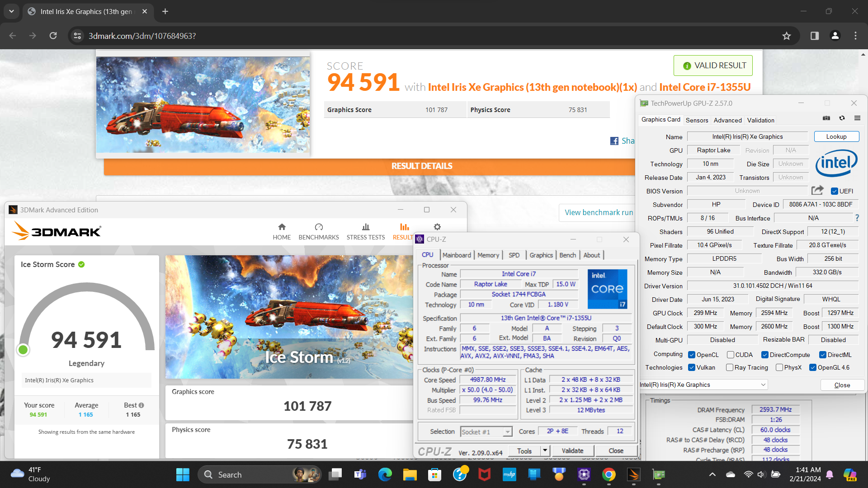Reload the 3dmark.com page

point(53,36)
